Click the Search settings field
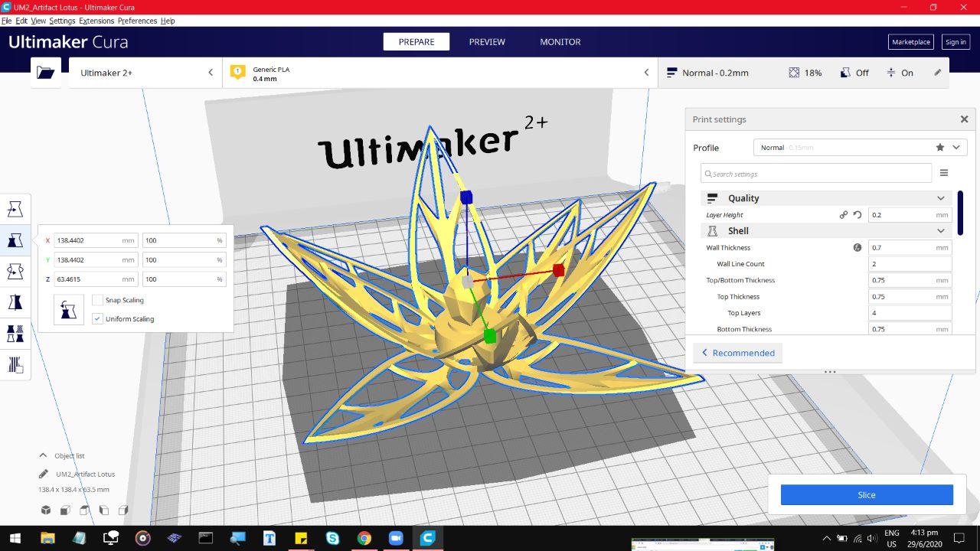Screen dimensions: 980x551 click(x=816, y=173)
